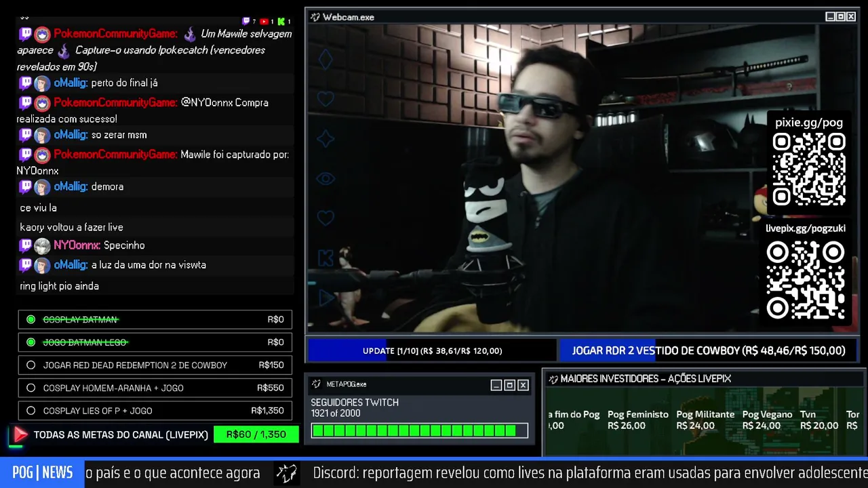The width and height of the screenshot is (868, 488).
Task: Click the logo icon beside Maiores Investidores title
Action: click(553, 379)
